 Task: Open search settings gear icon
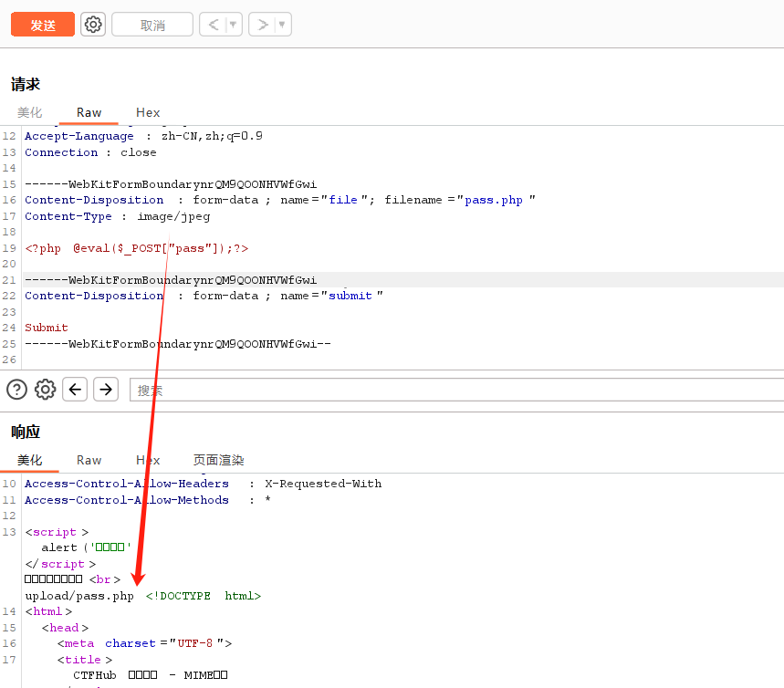coord(45,389)
